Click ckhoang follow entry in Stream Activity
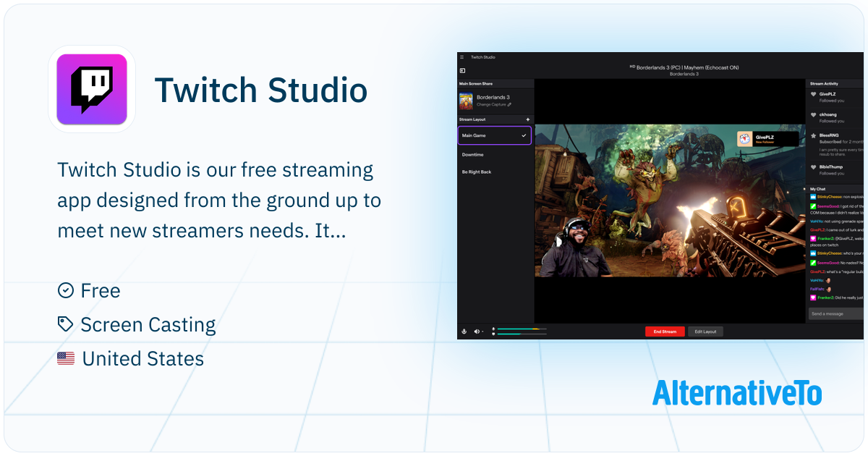Viewport: 868px width, 456px height. (835, 117)
